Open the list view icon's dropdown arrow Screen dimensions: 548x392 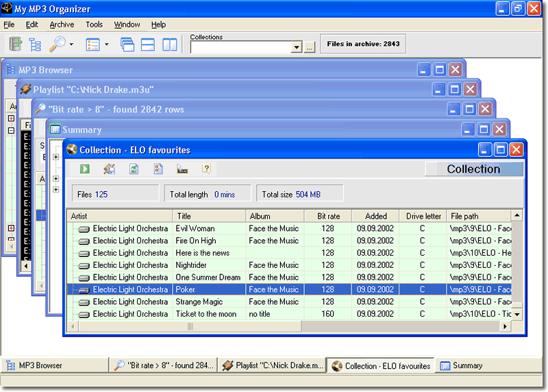tap(107, 45)
